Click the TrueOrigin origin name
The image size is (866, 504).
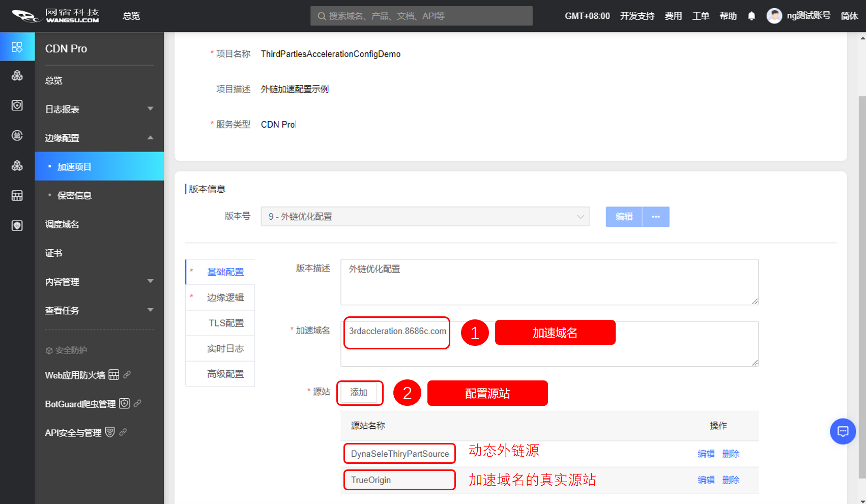(x=371, y=480)
